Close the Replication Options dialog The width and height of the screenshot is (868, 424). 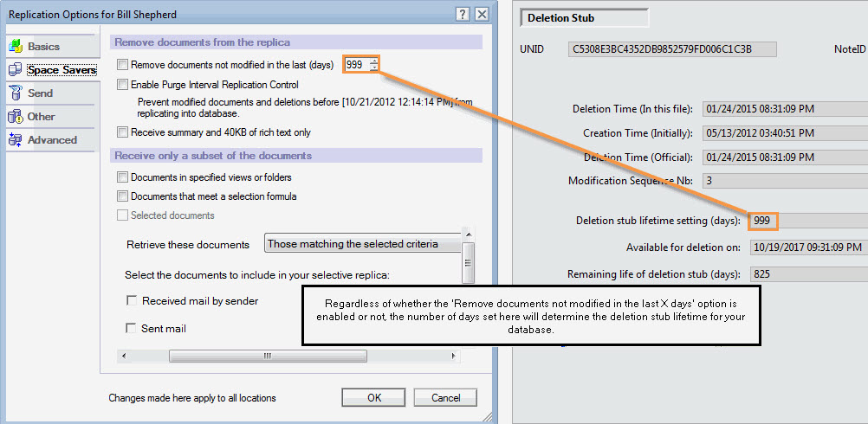click(482, 14)
